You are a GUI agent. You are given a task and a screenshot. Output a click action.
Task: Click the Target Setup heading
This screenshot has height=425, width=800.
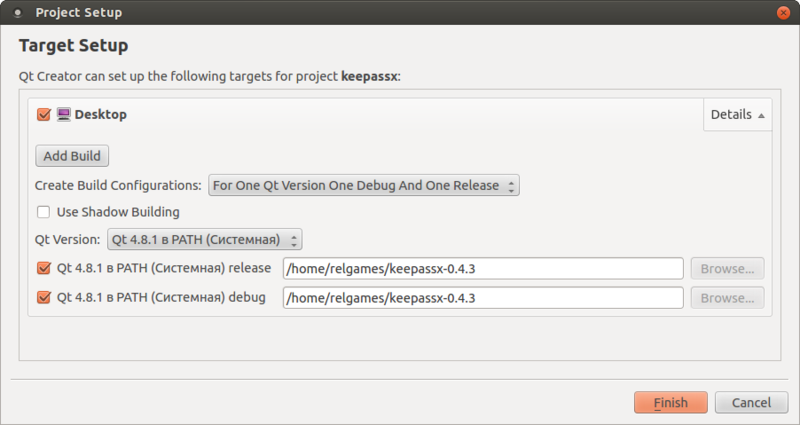coord(73,45)
